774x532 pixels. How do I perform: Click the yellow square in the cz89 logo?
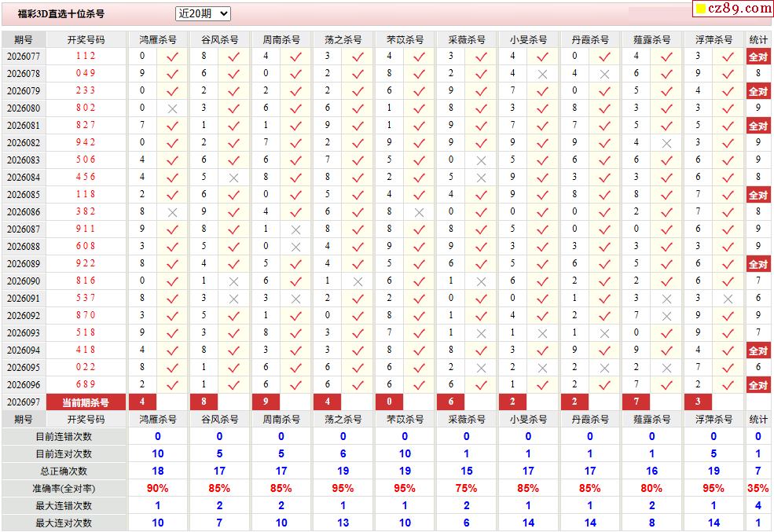pyautogui.click(x=700, y=9)
